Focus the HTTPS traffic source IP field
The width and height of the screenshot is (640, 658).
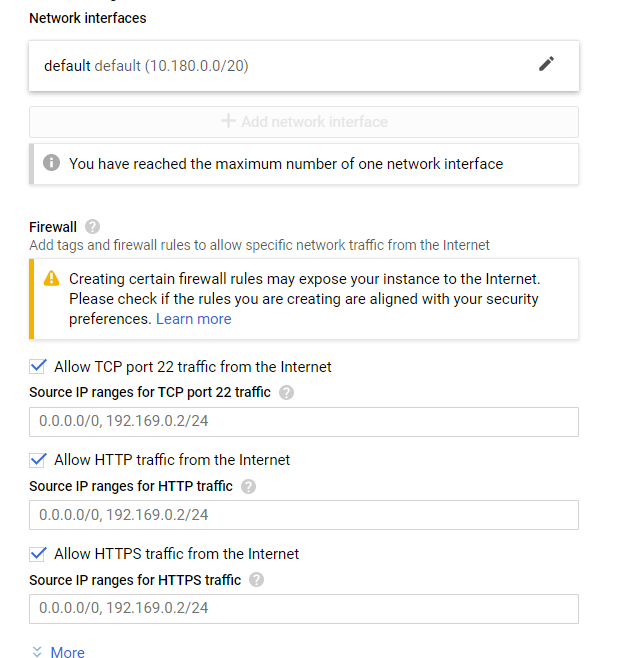pos(304,608)
